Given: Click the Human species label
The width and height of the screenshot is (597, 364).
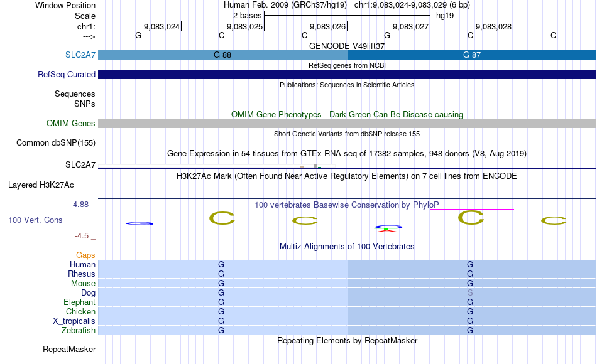Looking at the screenshot, I should 82,264.
